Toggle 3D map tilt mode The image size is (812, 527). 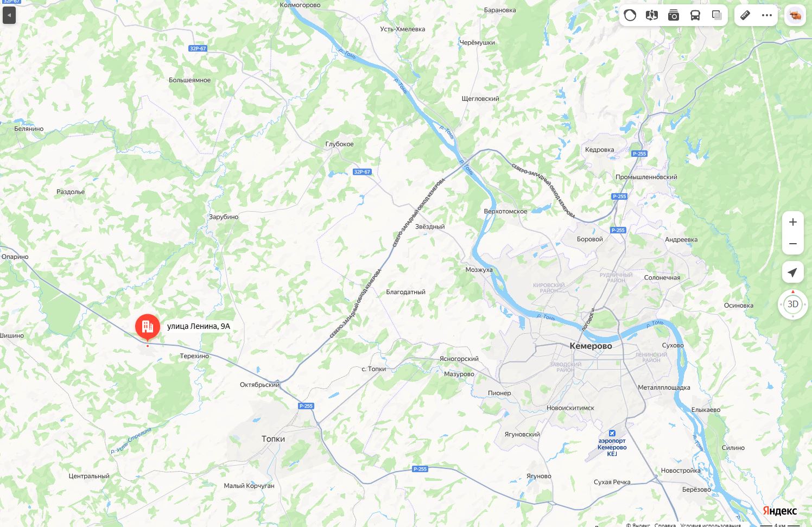(x=793, y=304)
